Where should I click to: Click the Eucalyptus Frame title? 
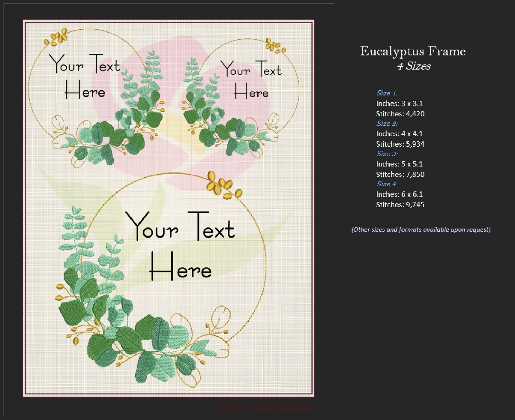point(413,51)
